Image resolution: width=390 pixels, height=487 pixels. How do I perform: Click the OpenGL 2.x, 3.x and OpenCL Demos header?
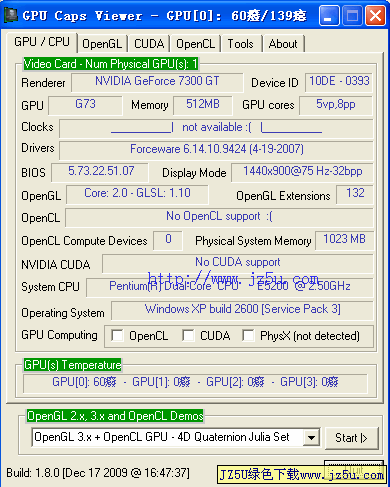point(115,416)
